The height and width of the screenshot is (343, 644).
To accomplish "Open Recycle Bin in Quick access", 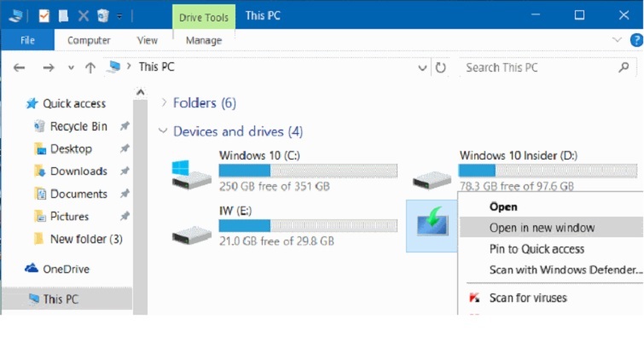I will coord(78,126).
